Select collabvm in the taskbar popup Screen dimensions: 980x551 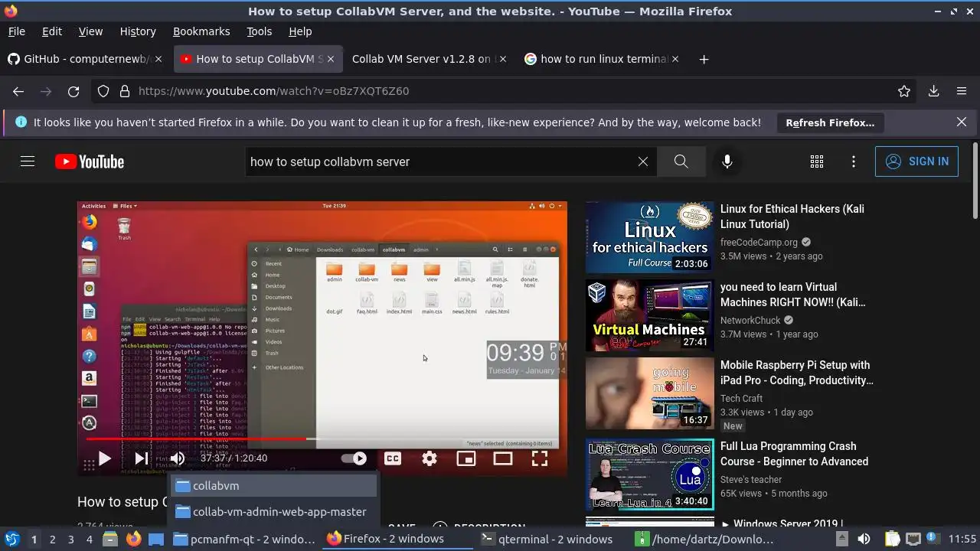click(274, 486)
